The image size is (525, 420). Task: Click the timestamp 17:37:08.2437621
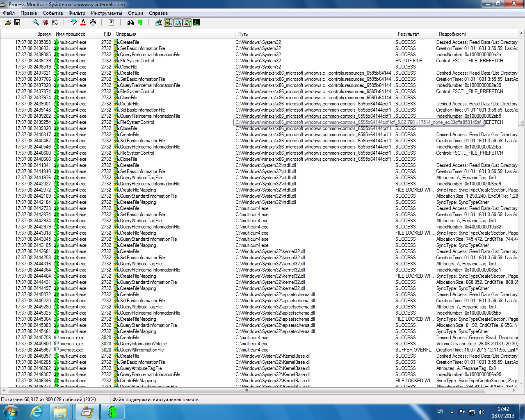click(x=33, y=73)
